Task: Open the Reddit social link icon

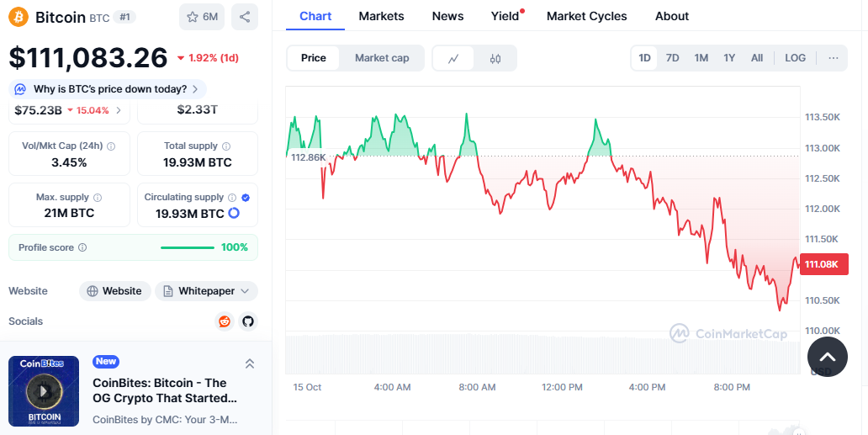Action: [x=224, y=321]
